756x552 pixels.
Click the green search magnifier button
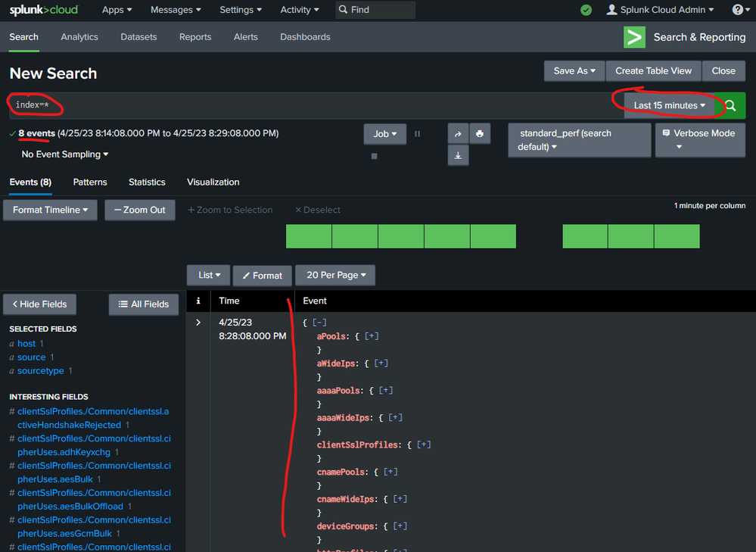730,105
